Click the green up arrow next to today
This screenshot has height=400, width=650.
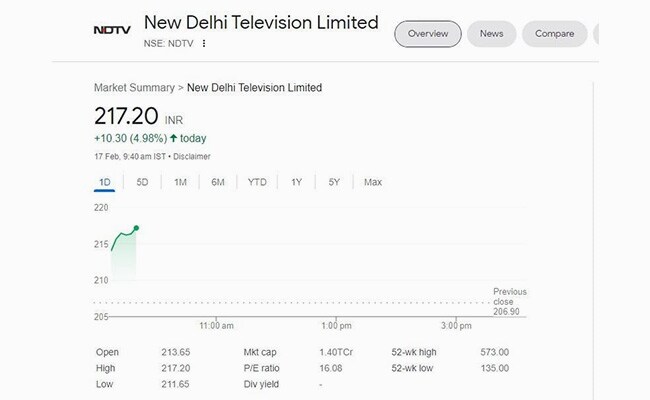tap(173, 138)
